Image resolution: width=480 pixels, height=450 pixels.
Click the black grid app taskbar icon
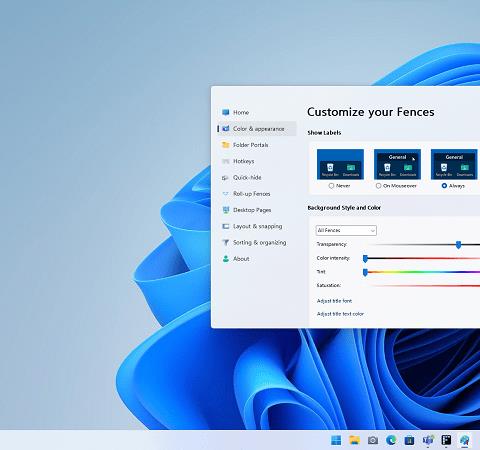(x=446, y=440)
